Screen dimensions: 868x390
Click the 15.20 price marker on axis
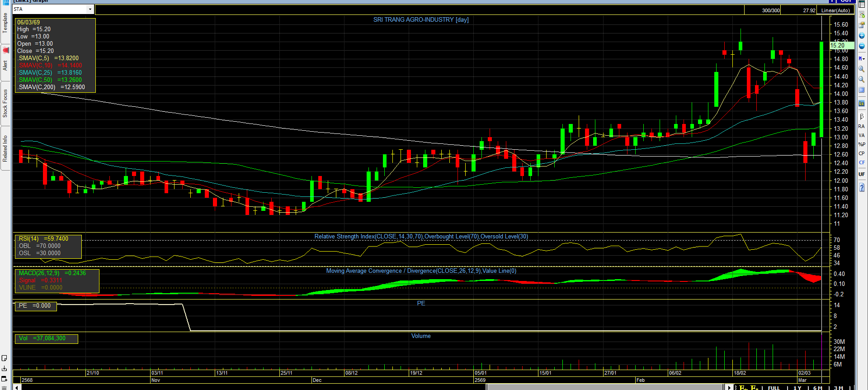point(842,45)
